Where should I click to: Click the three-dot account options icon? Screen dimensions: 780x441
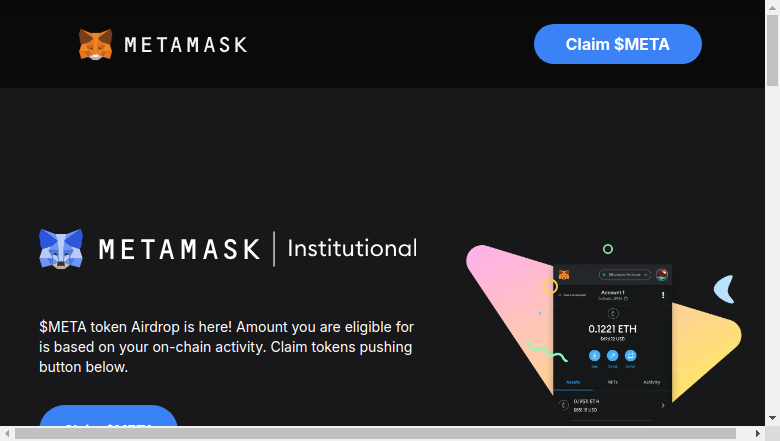(663, 295)
